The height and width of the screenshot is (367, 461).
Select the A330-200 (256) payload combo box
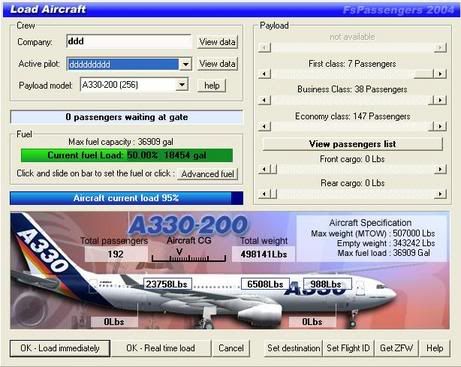(x=134, y=85)
